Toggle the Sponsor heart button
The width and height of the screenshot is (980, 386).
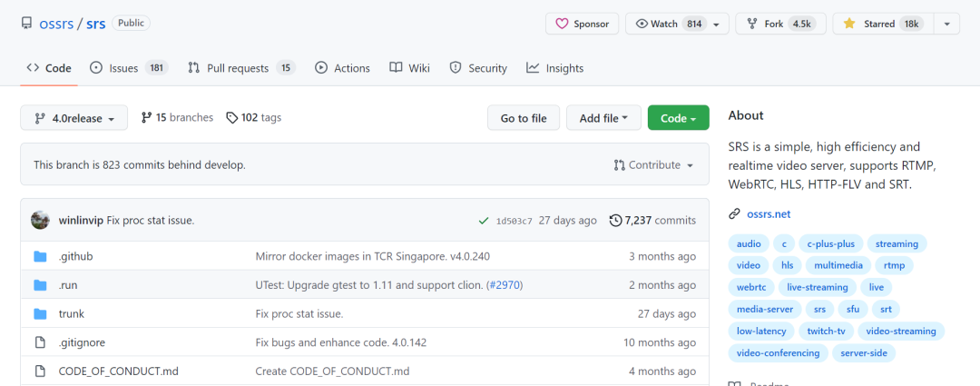[583, 24]
